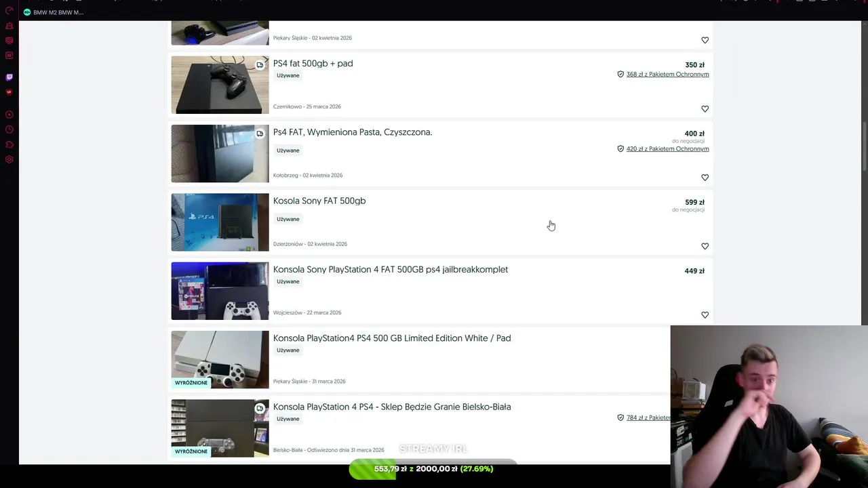Click thumbnail of Ps4 FAT Wymieniona Pasta
This screenshot has height=488, width=868.
tap(220, 153)
